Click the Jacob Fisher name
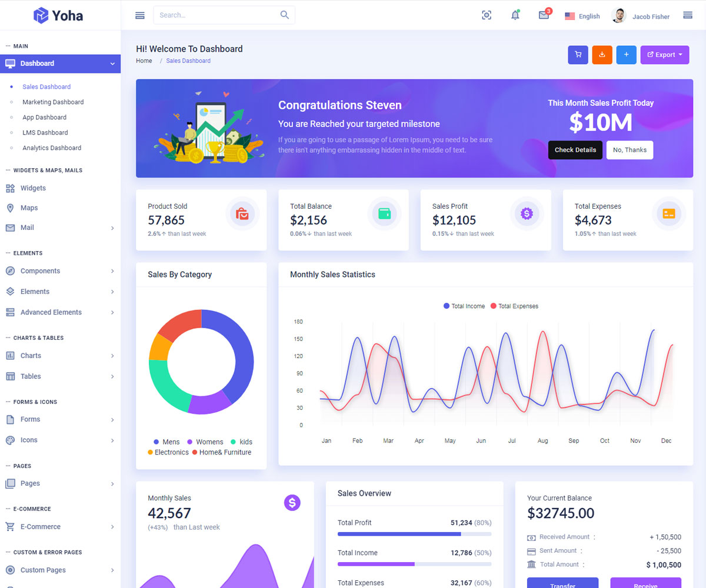706x588 pixels. [651, 16]
